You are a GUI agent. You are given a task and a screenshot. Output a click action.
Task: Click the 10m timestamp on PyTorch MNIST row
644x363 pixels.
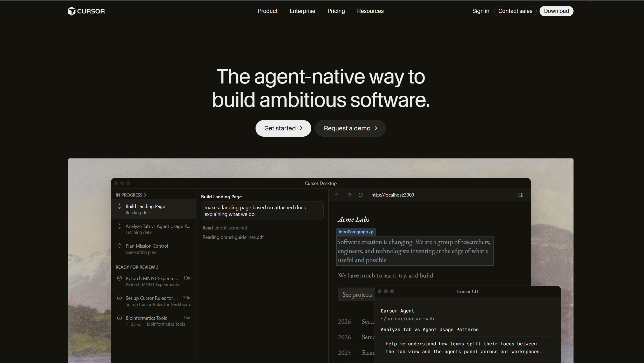pos(187,278)
